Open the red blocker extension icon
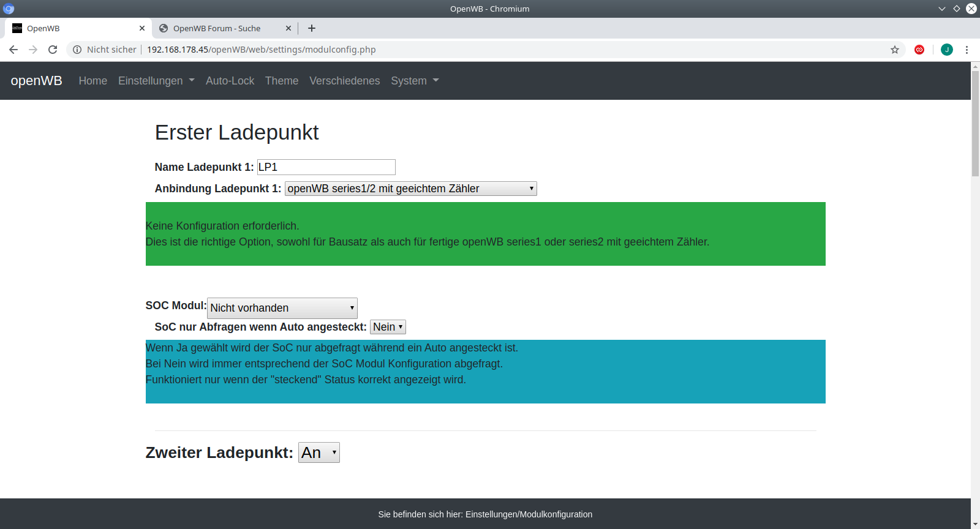 click(x=919, y=50)
